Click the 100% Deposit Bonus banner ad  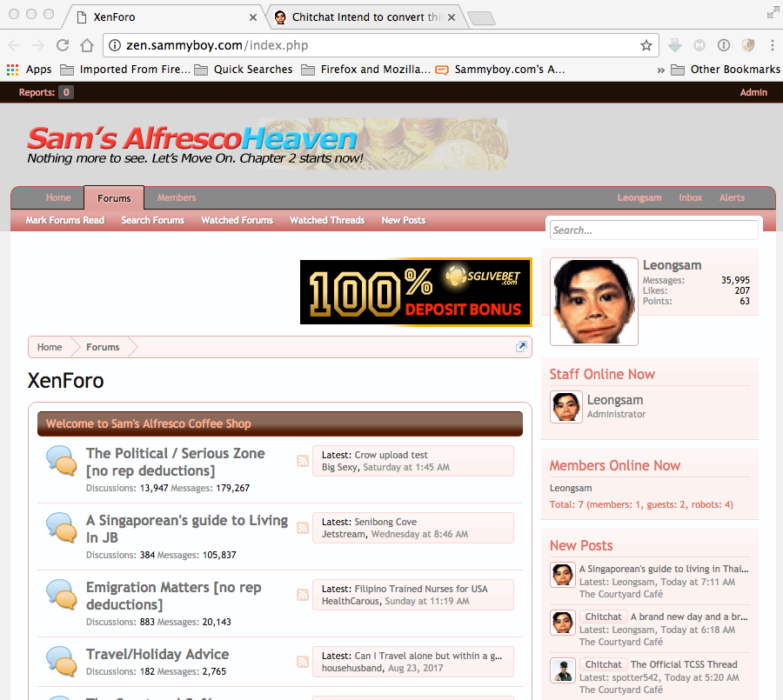tap(416, 292)
